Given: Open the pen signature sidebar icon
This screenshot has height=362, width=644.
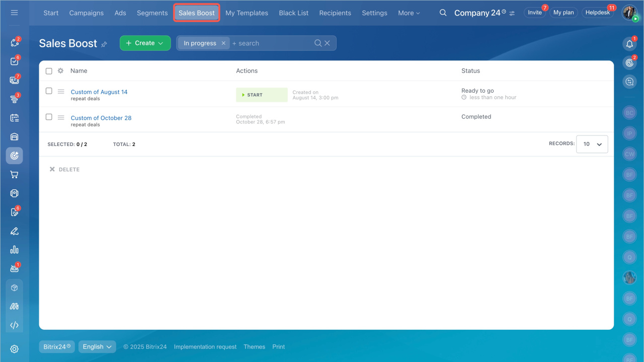Looking at the screenshot, I should [x=14, y=231].
